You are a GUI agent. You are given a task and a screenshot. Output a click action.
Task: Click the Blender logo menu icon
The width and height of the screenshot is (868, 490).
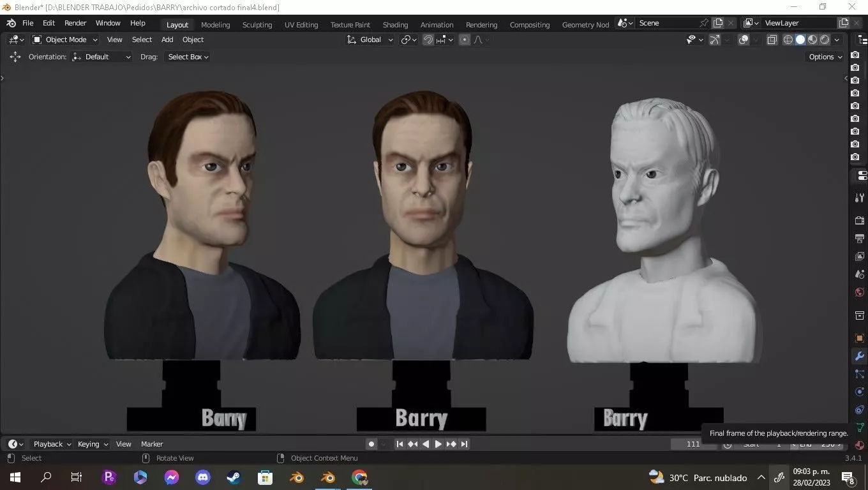[x=11, y=24]
